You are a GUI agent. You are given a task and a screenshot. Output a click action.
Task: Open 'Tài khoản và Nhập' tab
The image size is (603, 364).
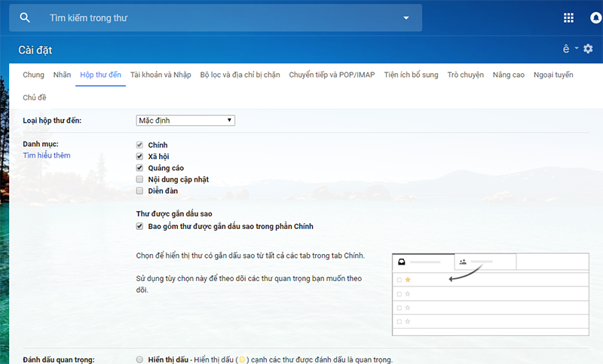coord(161,75)
